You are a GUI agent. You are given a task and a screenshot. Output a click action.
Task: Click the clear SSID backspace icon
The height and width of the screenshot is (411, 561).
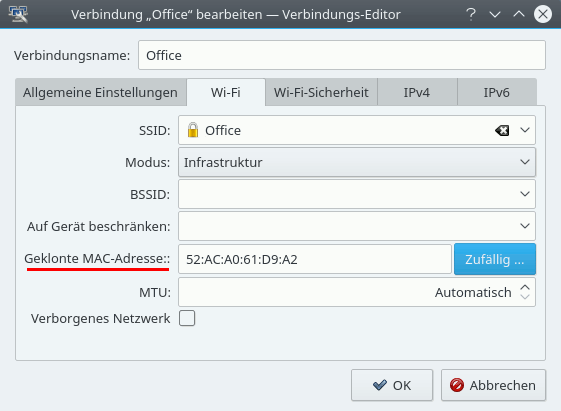[502, 131]
